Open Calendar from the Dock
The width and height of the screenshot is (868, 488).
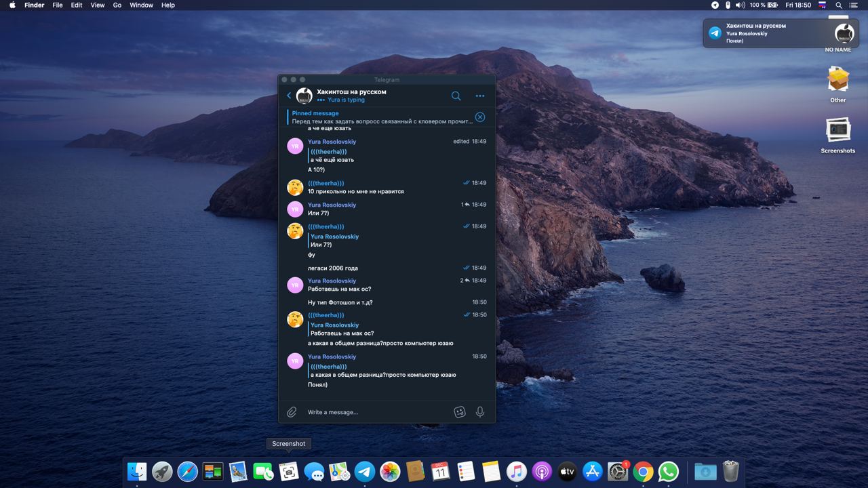(441, 471)
